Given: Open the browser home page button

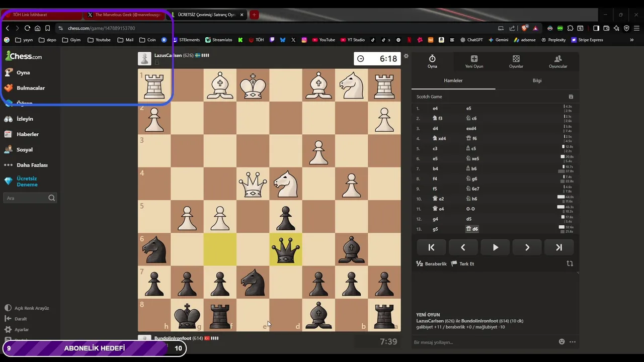Looking at the screenshot, I should pyautogui.click(x=37, y=28).
